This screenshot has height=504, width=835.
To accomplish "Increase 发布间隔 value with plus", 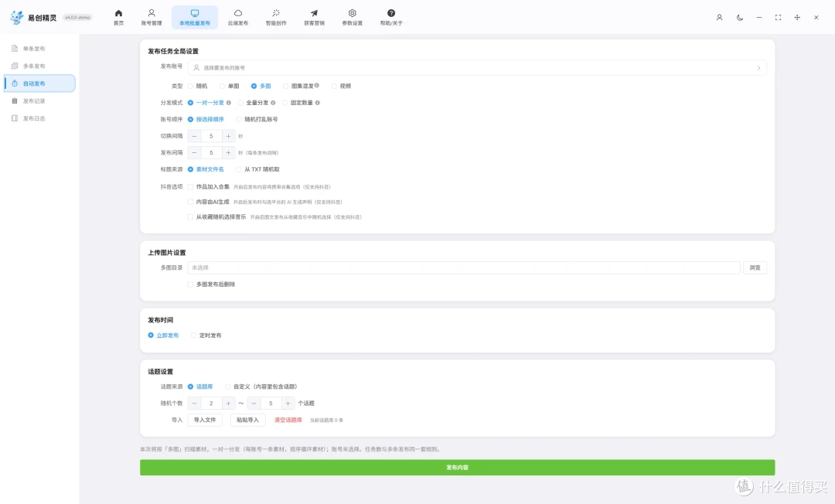I will pyautogui.click(x=228, y=153).
